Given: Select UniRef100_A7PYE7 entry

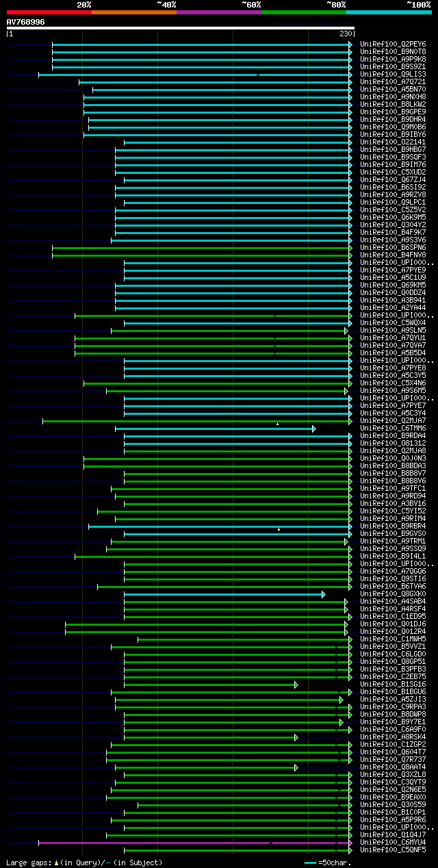Looking at the screenshot, I should click(393, 406).
